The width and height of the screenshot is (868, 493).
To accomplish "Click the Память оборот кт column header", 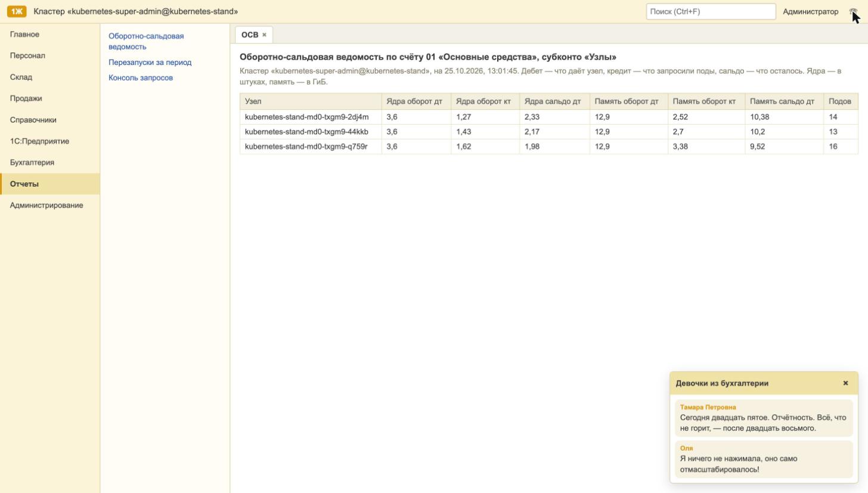I will [x=706, y=101].
